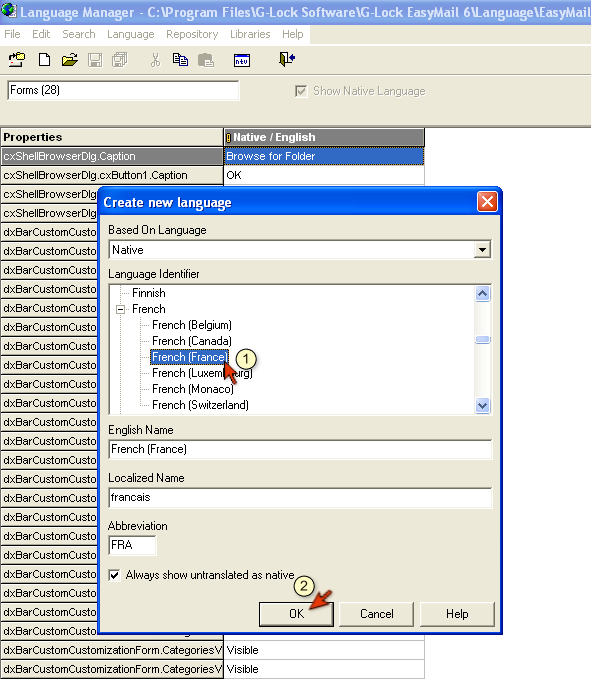Click the Forms (28) field
This screenshot has width=591, height=680.
(123, 90)
